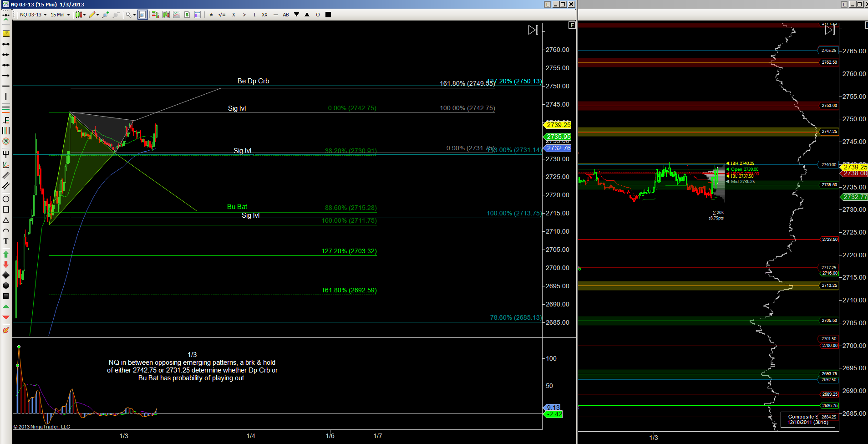Choose the green arrow up marker tool
Viewport: 868px width, 444px height.
coord(6,254)
